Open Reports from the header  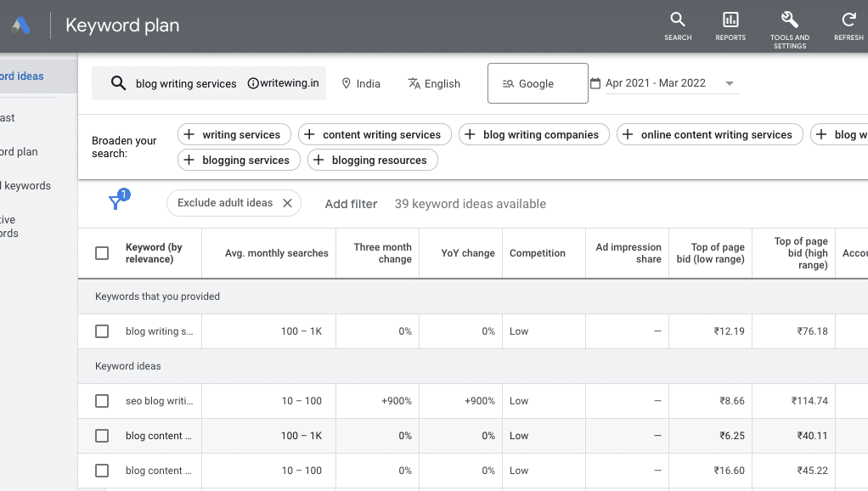point(730,26)
